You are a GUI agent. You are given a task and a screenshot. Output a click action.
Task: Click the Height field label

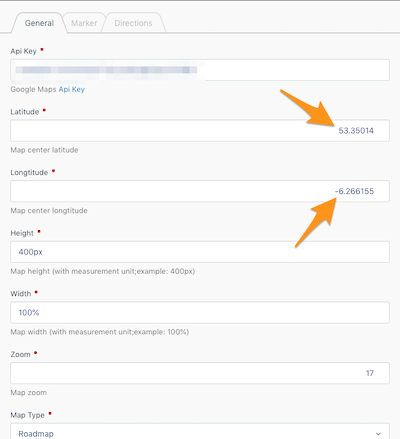coord(22,233)
